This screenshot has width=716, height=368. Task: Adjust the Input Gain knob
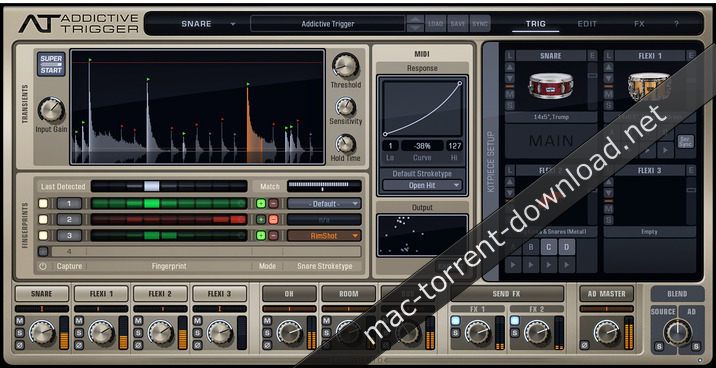51,110
